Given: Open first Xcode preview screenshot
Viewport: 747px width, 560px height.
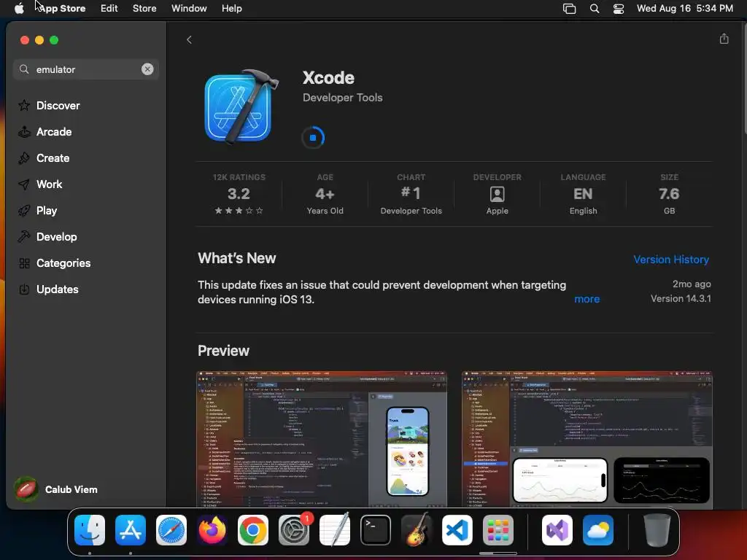Looking at the screenshot, I should [x=322, y=439].
